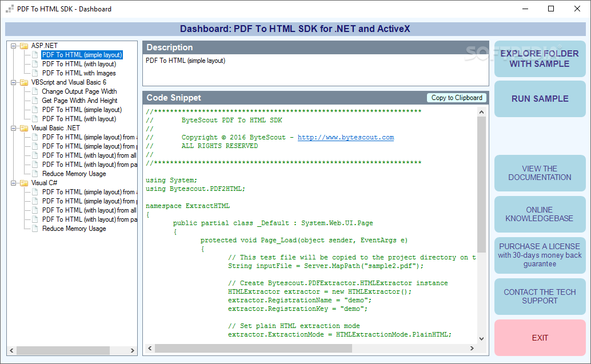Open the bytescout.com link in code
Image resolution: width=591 pixels, height=364 pixels.
[x=346, y=138]
